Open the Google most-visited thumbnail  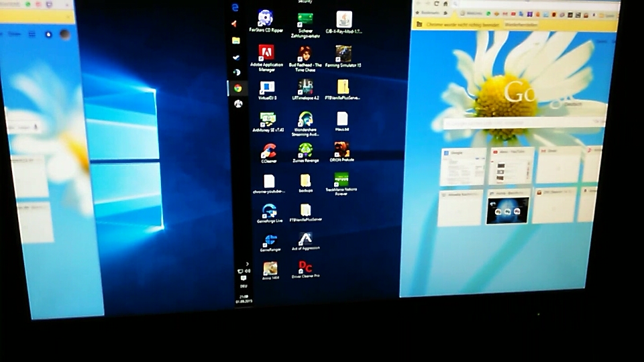[462, 167]
